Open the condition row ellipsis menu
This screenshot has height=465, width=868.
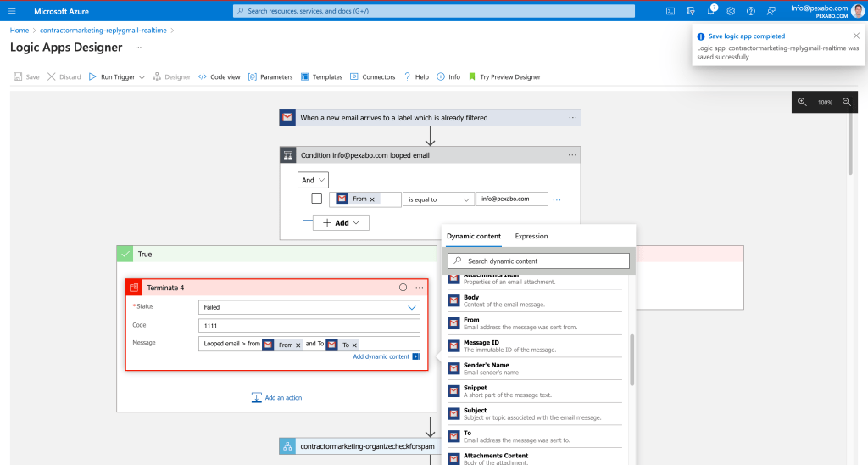tap(557, 199)
